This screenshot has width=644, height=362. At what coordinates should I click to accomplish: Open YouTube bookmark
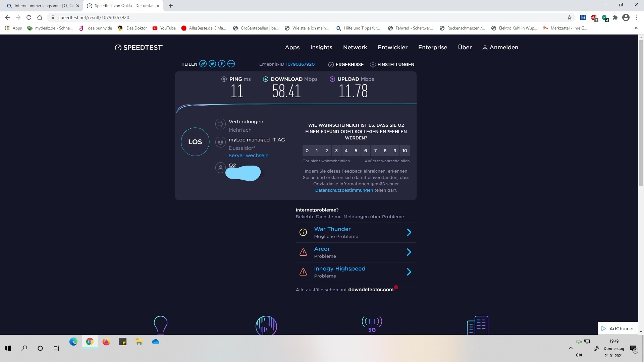click(164, 28)
